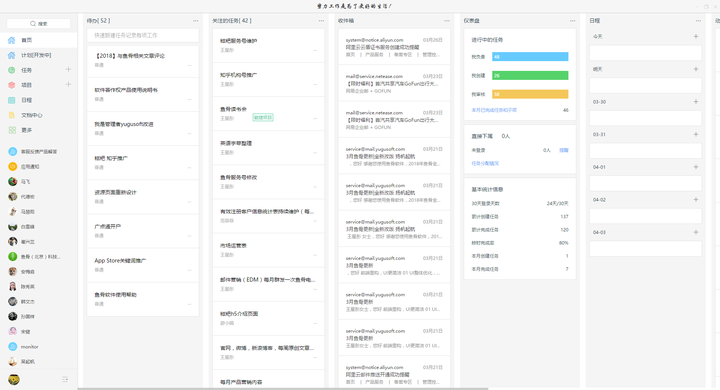Click the quick new task input field
The image size is (720, 390).
click(x=143, y=35)
